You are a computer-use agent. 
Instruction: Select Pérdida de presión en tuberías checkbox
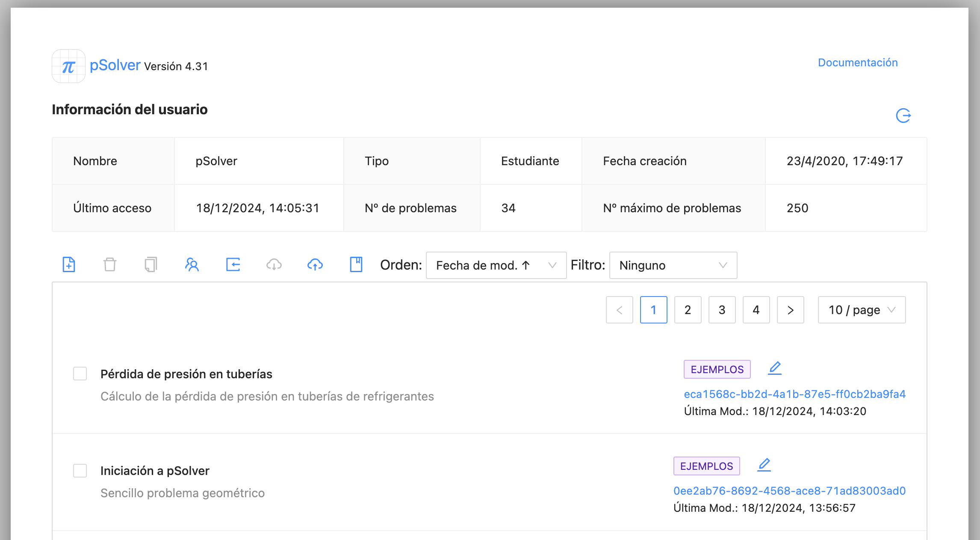pyautogui.click(x=80, y=374)
